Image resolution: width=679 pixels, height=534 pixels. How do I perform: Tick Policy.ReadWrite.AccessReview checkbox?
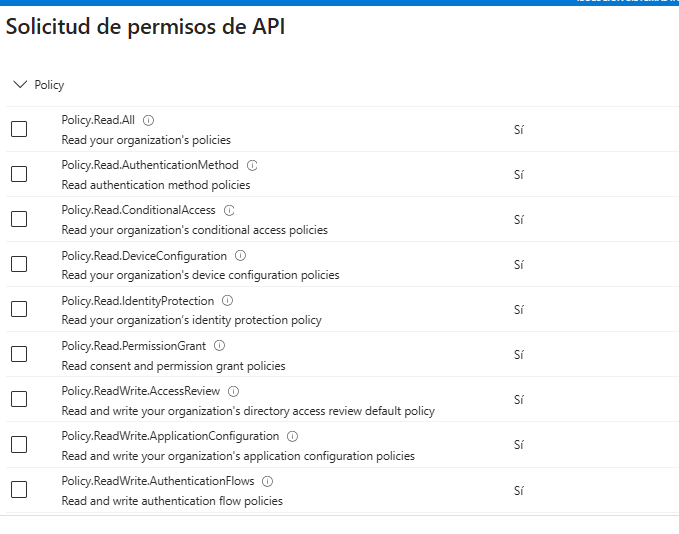pos(19,399)
